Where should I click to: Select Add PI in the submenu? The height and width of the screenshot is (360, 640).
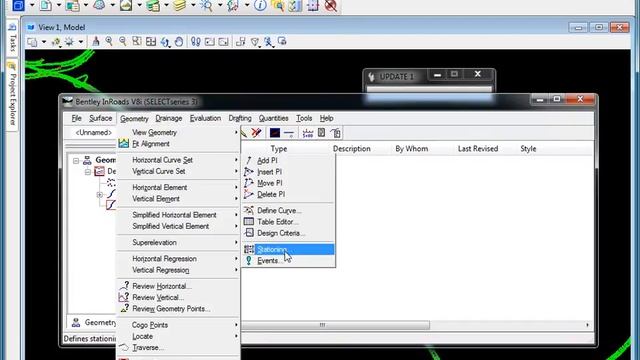[289, 160]
